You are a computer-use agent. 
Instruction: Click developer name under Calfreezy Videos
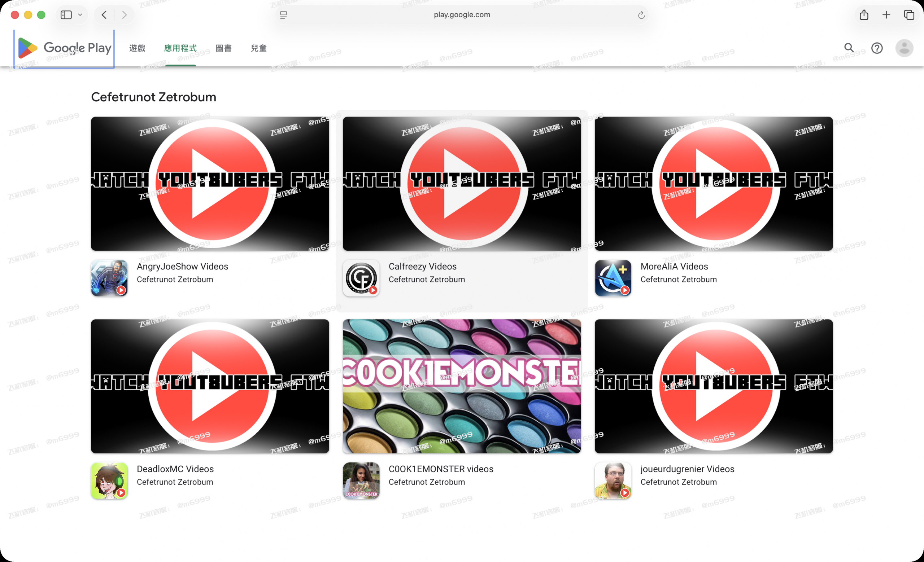point(427,280)
